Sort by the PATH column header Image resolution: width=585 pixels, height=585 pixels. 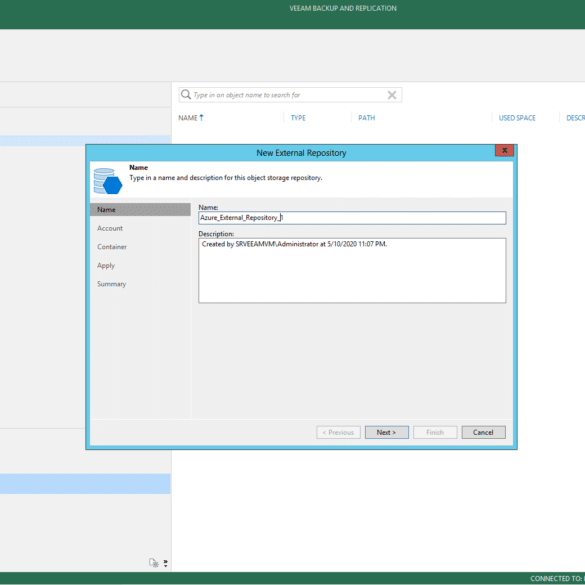(366, 118)
